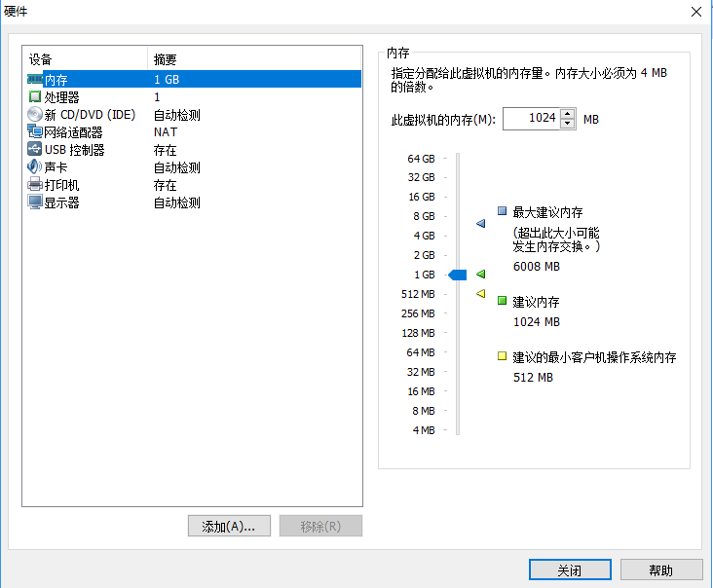Screen dimensions: 713x588
Task: Decrease memory with the spinner down arrow
Action: (568, 124)
